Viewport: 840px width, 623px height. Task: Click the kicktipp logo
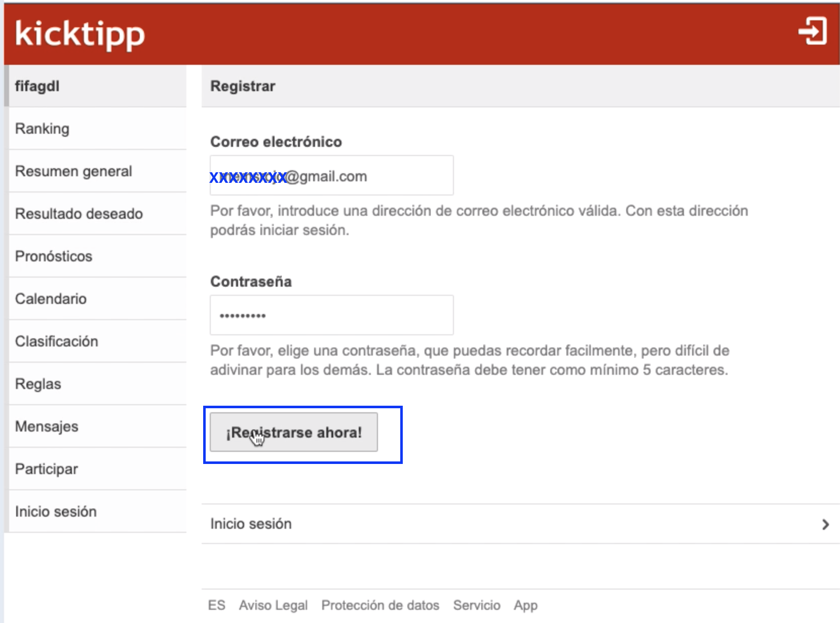click(80, 34)
